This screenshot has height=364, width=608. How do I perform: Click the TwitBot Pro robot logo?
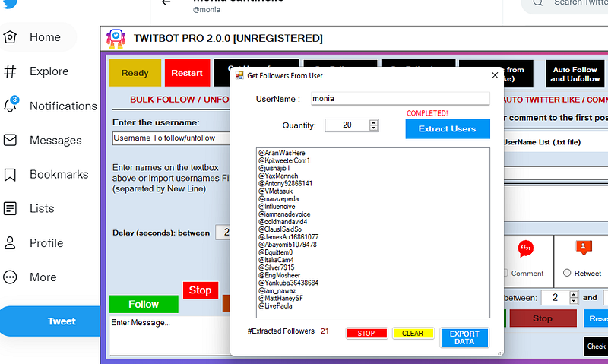point(116,39)
